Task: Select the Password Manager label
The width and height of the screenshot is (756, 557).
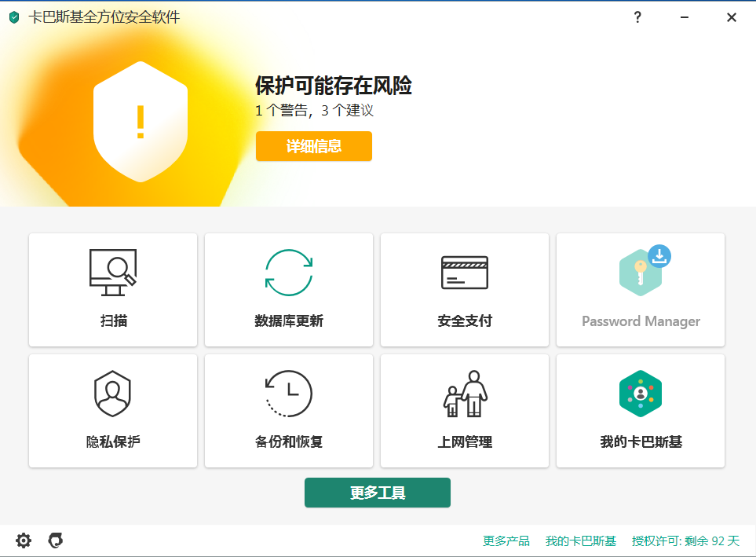Action: 641,321
